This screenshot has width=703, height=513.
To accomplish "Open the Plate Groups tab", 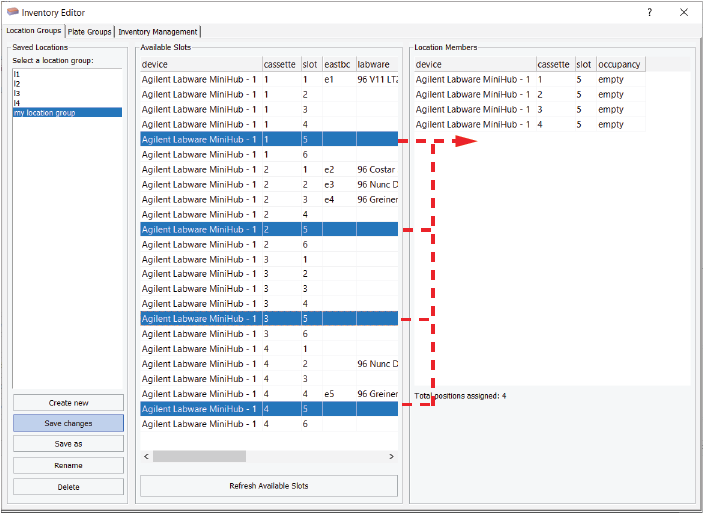I will [90, 32].
